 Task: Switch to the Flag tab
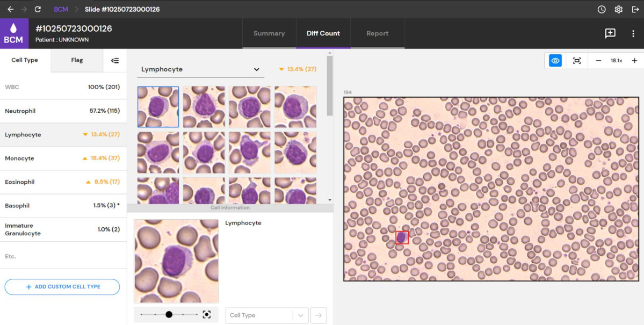click(77, 60)
